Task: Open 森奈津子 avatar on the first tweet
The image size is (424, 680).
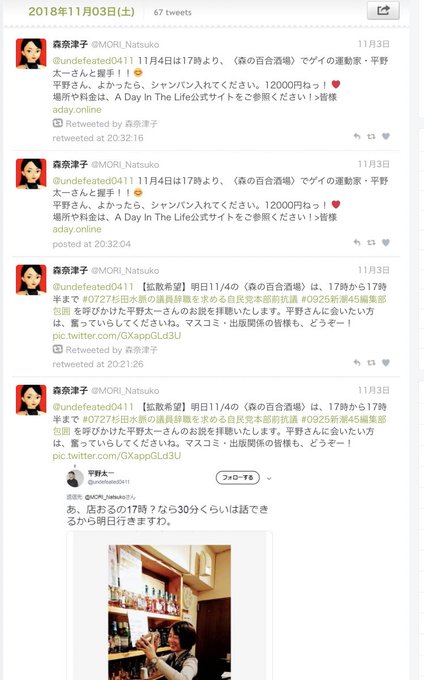Action: click(31, 53)
